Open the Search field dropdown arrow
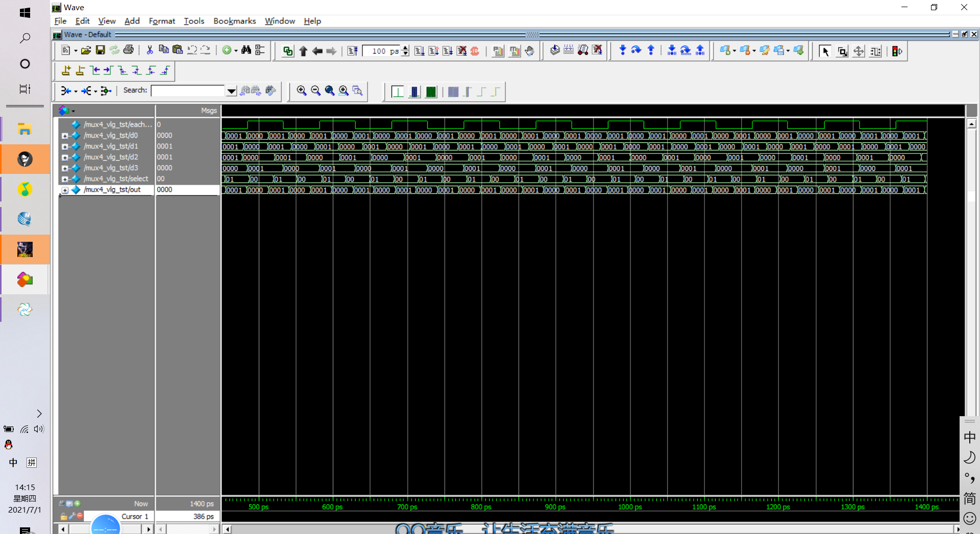The height and width of the screenshot is (534, 980). [x=231, y=91]
